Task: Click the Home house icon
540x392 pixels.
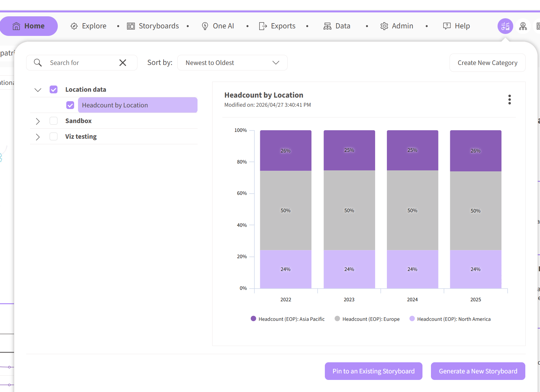Action: point(16,26)
